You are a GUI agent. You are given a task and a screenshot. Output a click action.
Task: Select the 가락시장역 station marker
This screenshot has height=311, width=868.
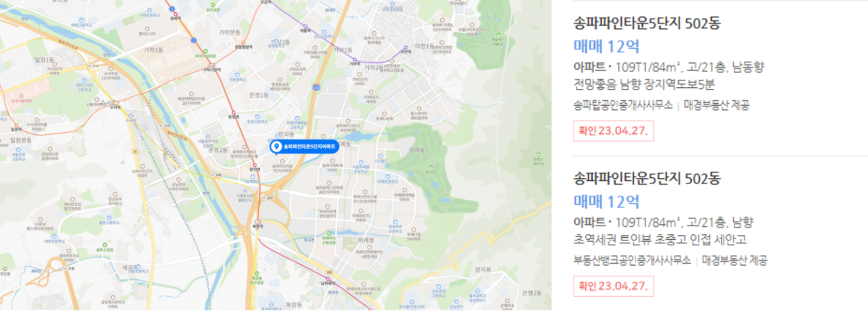[212, 65]
